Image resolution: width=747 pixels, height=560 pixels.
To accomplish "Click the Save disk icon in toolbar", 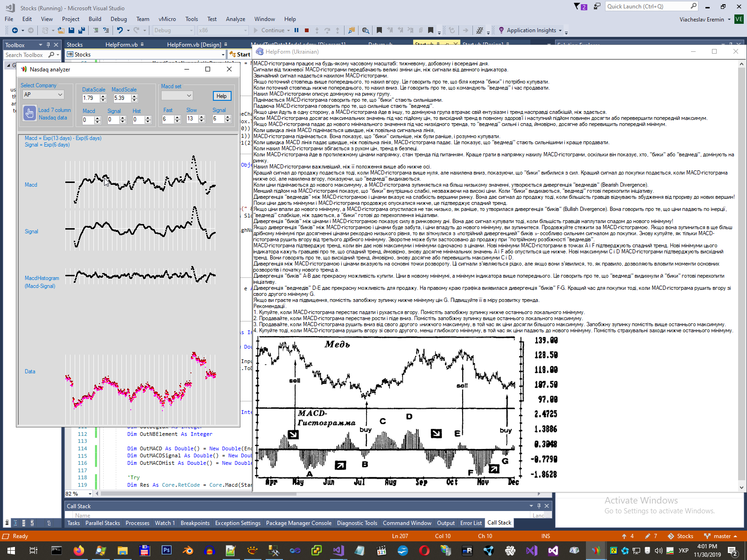I will (x=71, y=30).
